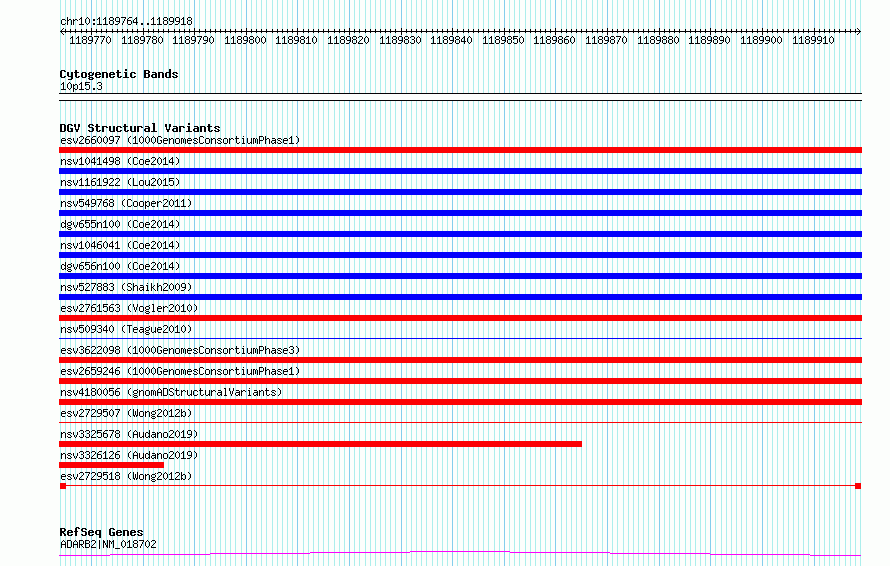Screen dimensions: 890x566
Task: Click the Cytogenetic Bands track title
Action: coord(119,74)
